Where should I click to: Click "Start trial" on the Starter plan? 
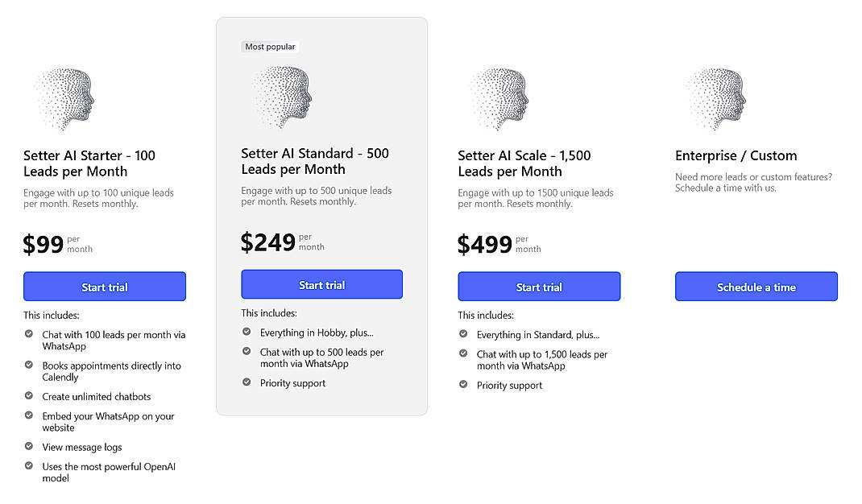click(104, 286)
